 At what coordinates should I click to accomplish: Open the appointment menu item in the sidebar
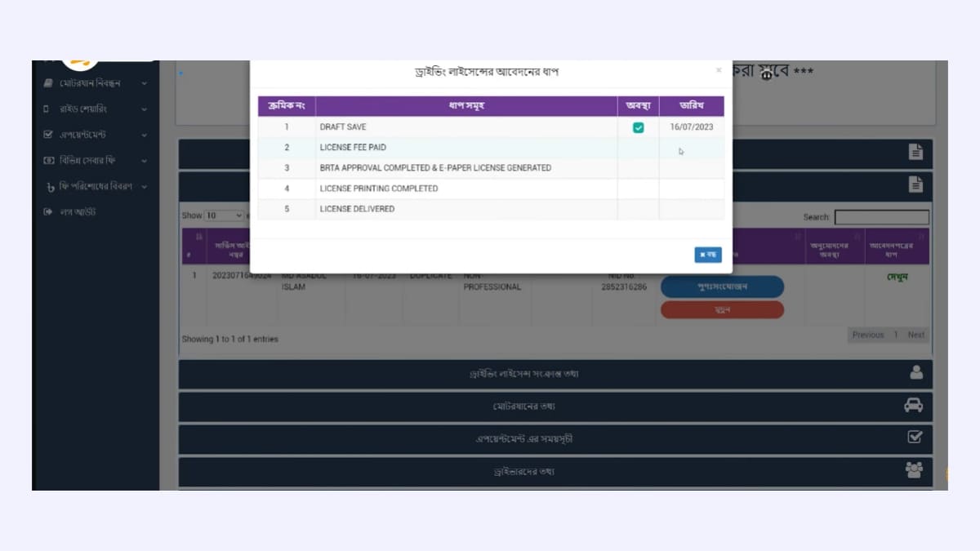coord(82,135)
